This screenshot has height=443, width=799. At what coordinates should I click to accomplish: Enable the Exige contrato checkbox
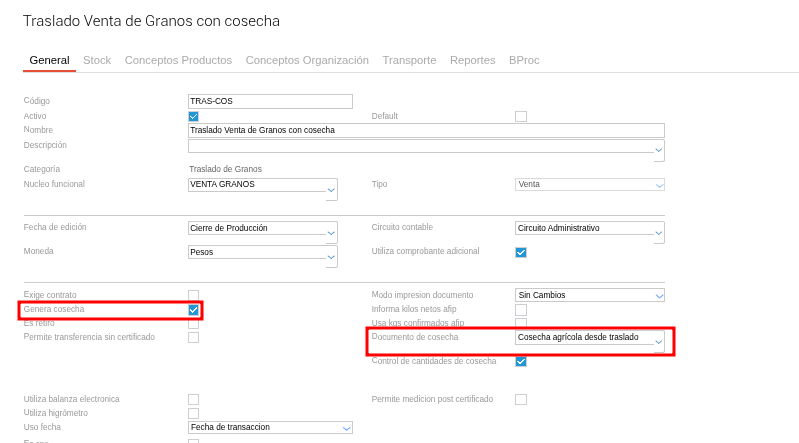(x=194, y=295)
